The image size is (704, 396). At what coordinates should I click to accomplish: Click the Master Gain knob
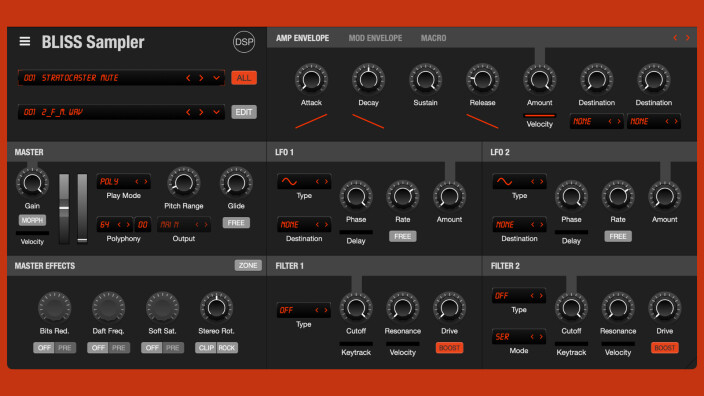click(32, 183)
